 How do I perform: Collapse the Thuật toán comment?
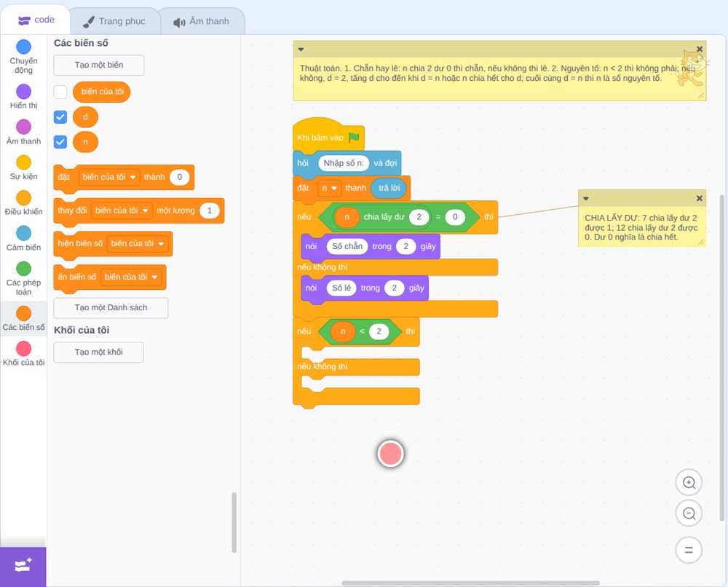click(x=301, y=50)
